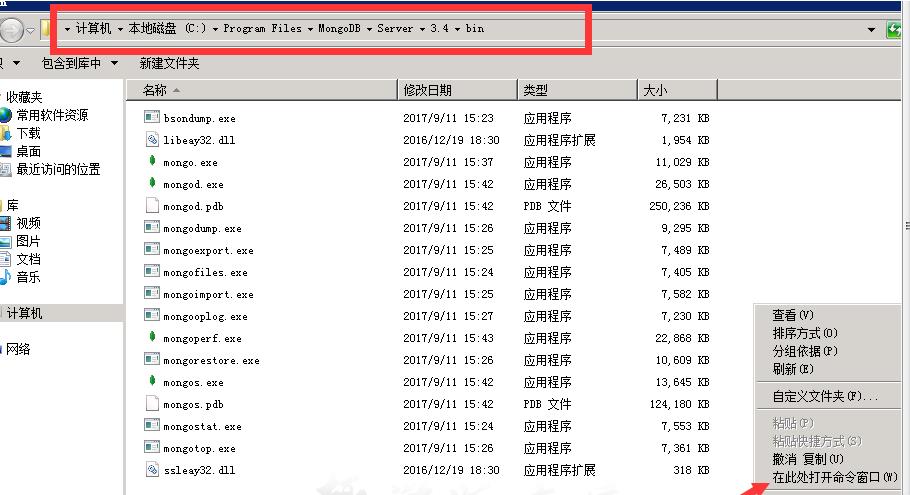The height and width of the screenshot is (495, 910).
Task: Expand the arrow after MongoDB breadcrumb
Action: (369, 29)
